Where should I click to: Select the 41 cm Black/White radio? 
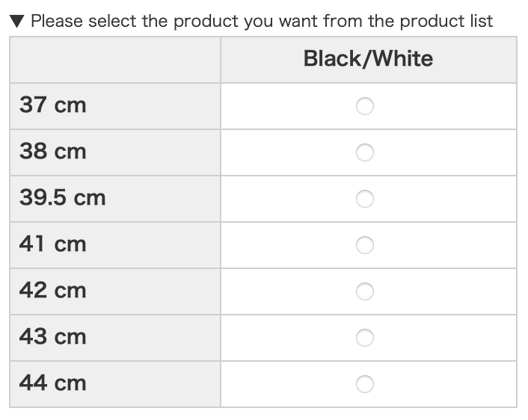pos(364,245)
